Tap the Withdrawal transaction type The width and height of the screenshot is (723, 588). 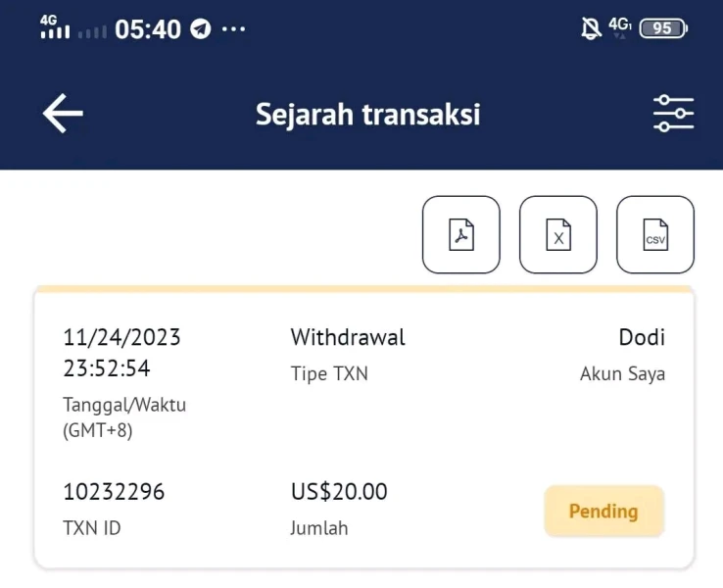click(348, 338)
